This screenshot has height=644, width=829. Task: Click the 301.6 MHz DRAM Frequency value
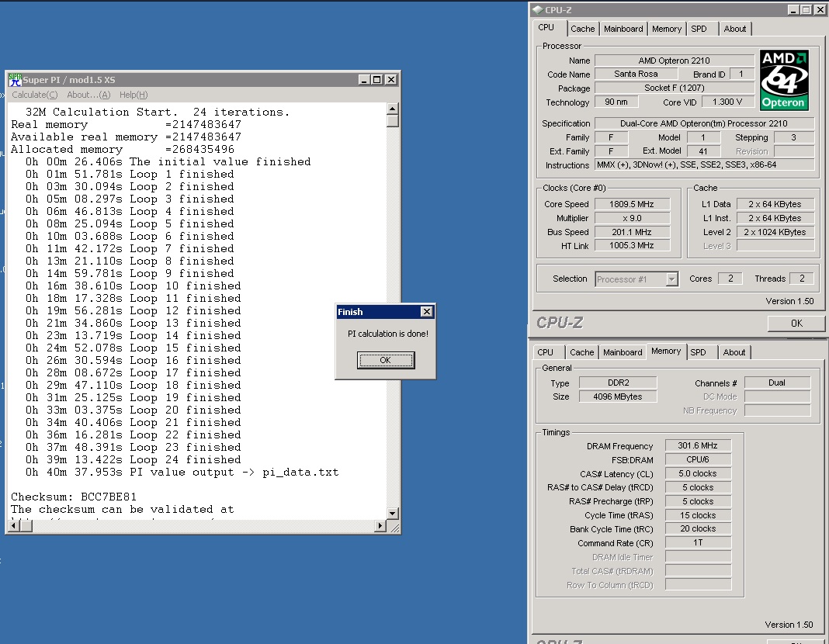pyautogui.click(x=698, y=445)
